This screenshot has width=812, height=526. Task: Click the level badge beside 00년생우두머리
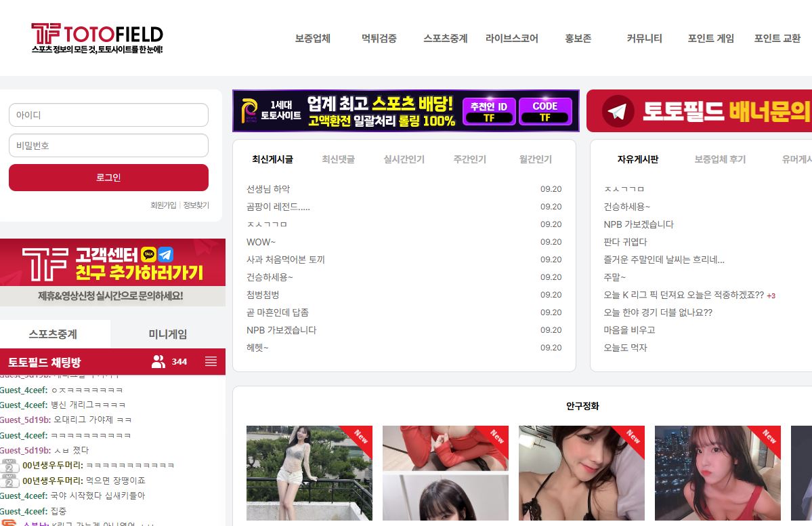coord(10,466)
